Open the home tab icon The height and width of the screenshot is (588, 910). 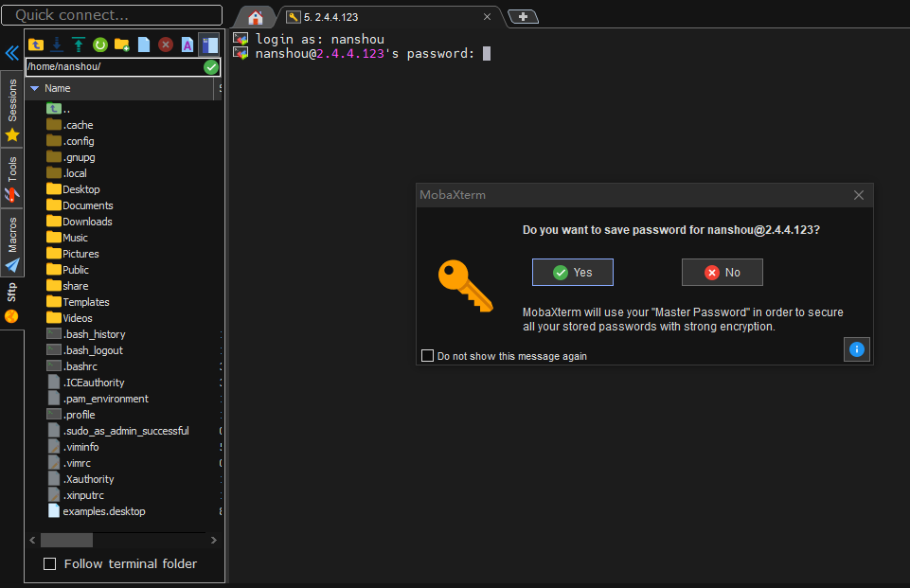[x=256, y=17]
